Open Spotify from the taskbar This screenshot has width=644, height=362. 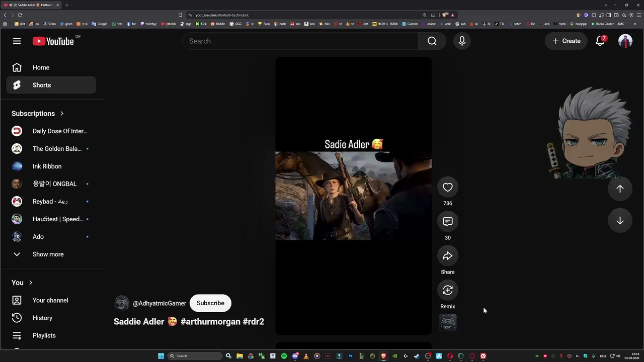[284, 356]
